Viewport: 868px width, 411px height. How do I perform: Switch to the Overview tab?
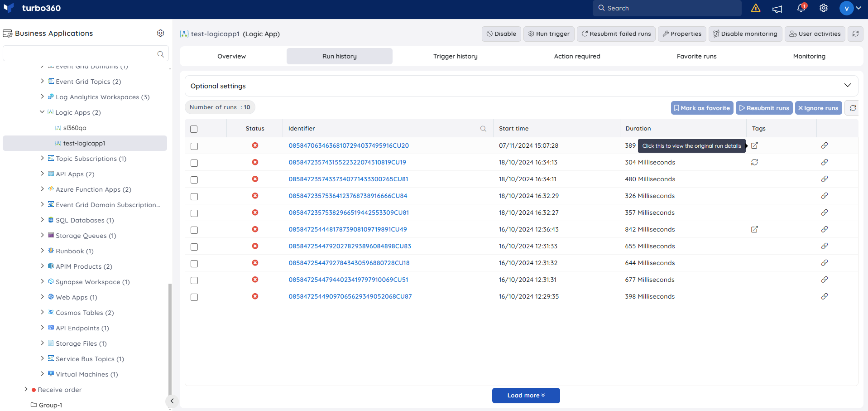point(231,56)
